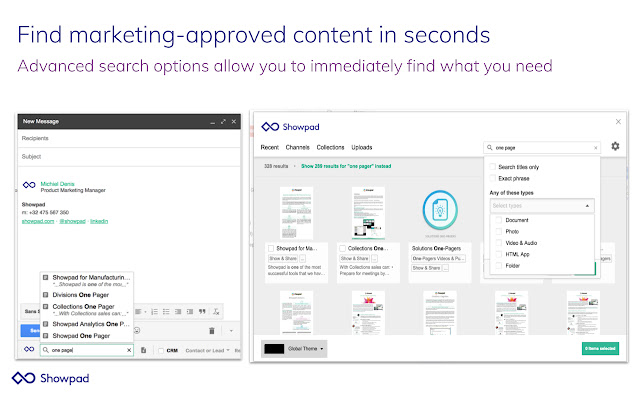Click the indent less icon
The width and height of the screenshot is (640, 400).
178,312
